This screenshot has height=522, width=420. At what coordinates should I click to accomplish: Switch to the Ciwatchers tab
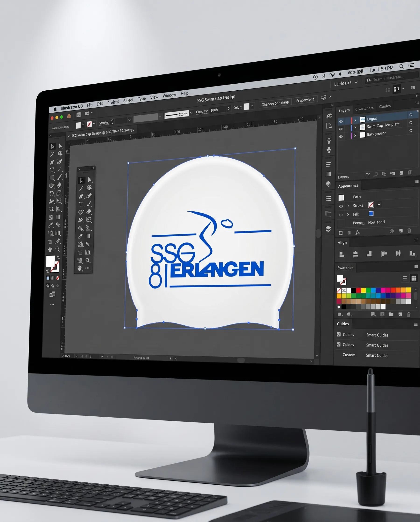pyautogui.click(x=364, y=108)
